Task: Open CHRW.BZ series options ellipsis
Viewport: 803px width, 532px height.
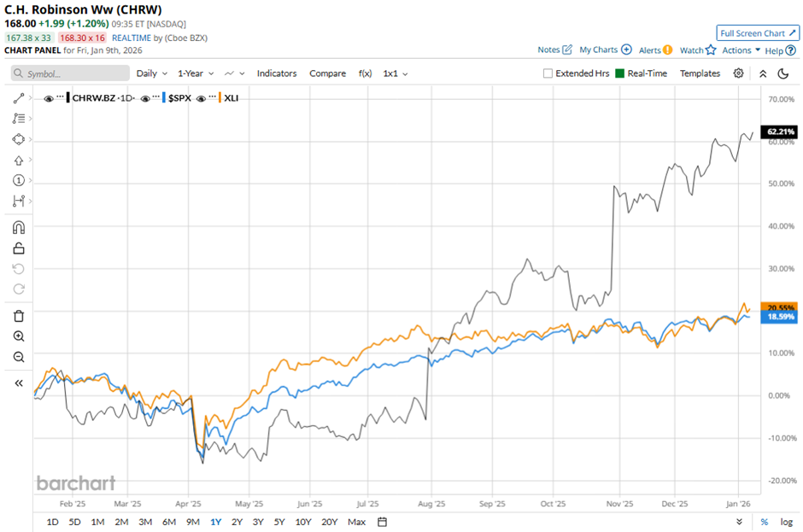Action: click(61, 97)
